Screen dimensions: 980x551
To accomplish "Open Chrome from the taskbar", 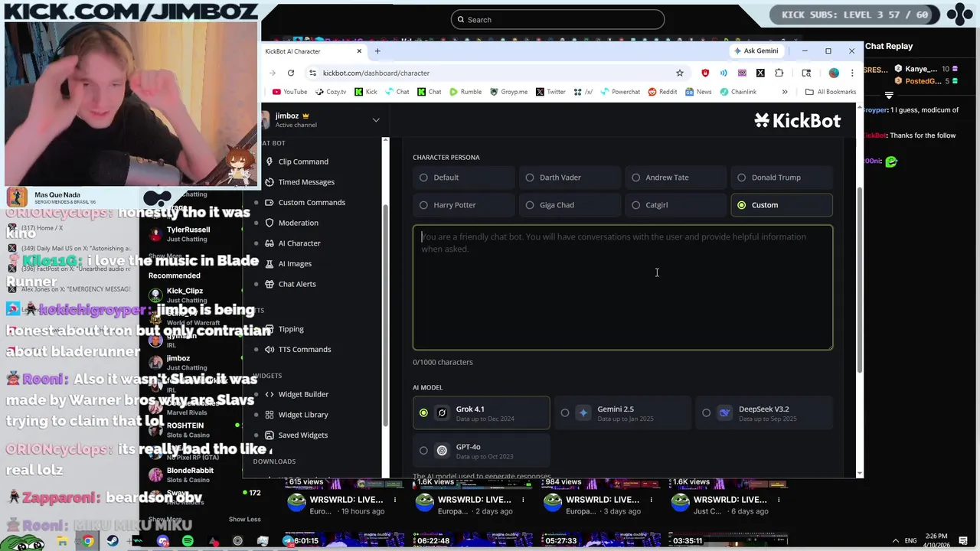I will click(x=88, y=541).
